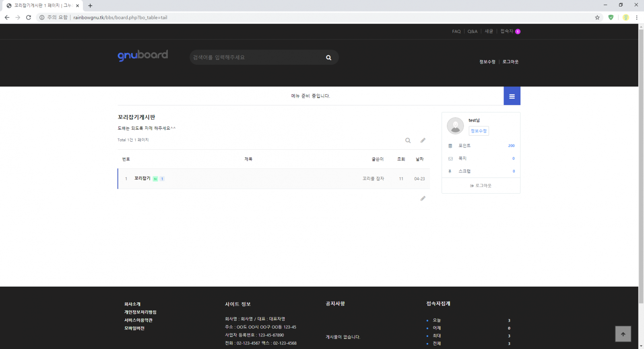Open the blue hamburger menu button
Screen dimensions: 644x349
click(x=512, y=96)
